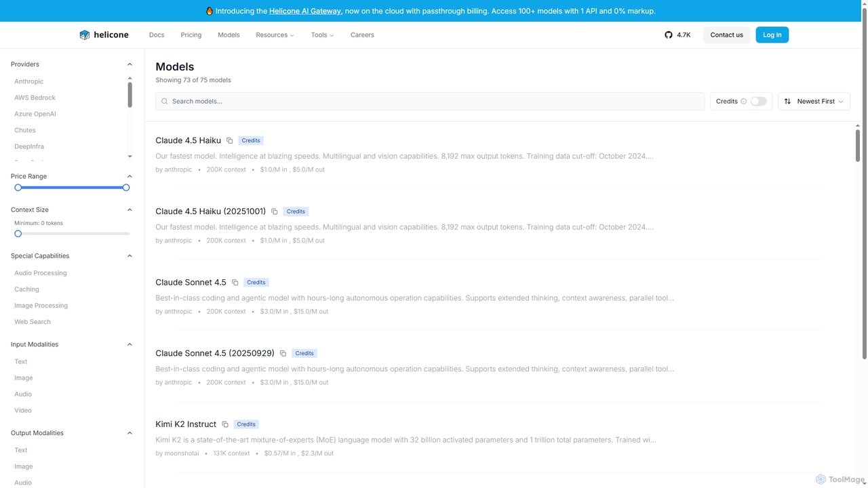This screenshot has width=868, height=488.
Task: Click the search magnifier icon
Action: pyautogui.click(x=165, y=101)
